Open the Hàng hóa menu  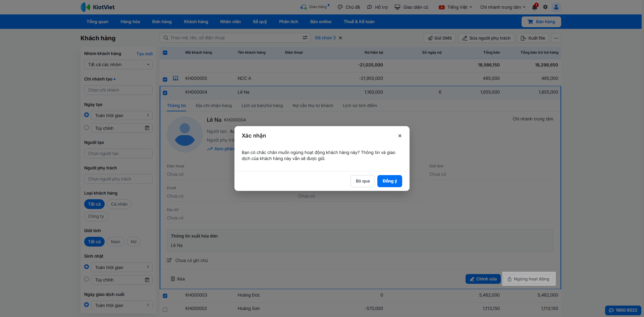[130, 22]
